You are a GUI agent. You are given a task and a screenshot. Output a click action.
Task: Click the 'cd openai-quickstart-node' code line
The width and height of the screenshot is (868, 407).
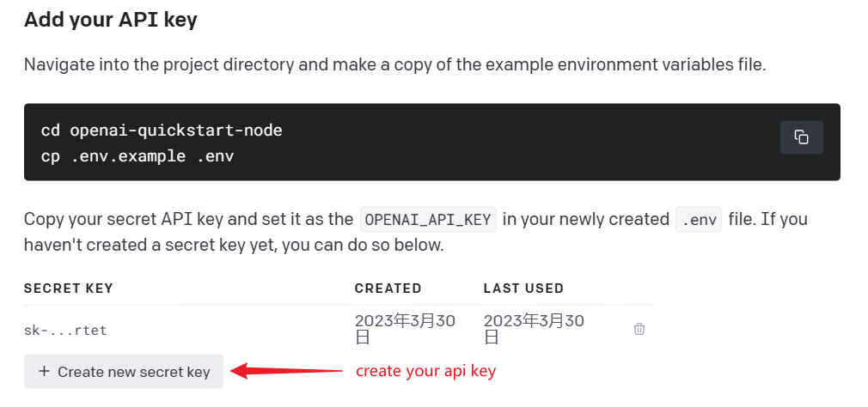pos(162,131)
